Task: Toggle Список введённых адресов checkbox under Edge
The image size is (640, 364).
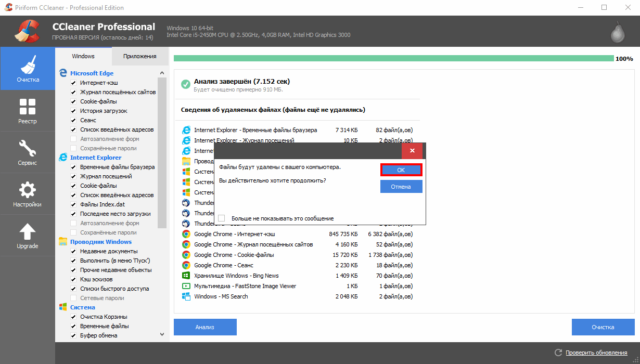Action: tap(73, 129)
